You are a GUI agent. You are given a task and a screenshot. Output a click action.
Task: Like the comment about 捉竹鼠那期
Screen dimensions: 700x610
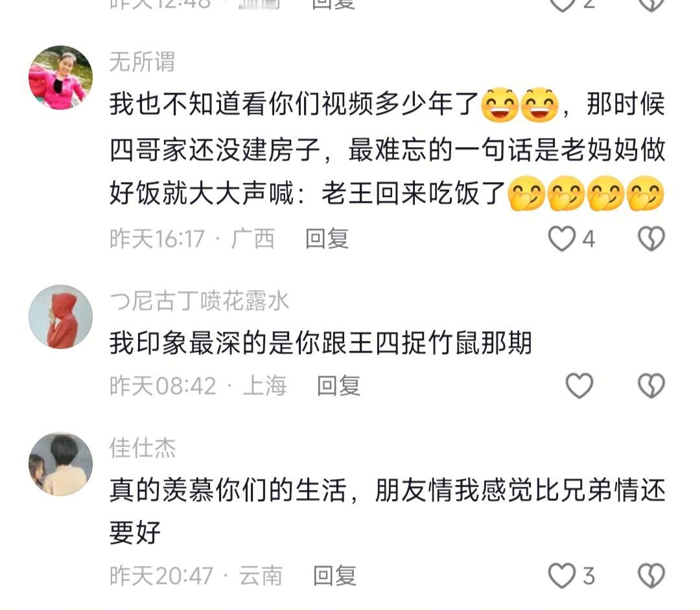pos(579,385)
